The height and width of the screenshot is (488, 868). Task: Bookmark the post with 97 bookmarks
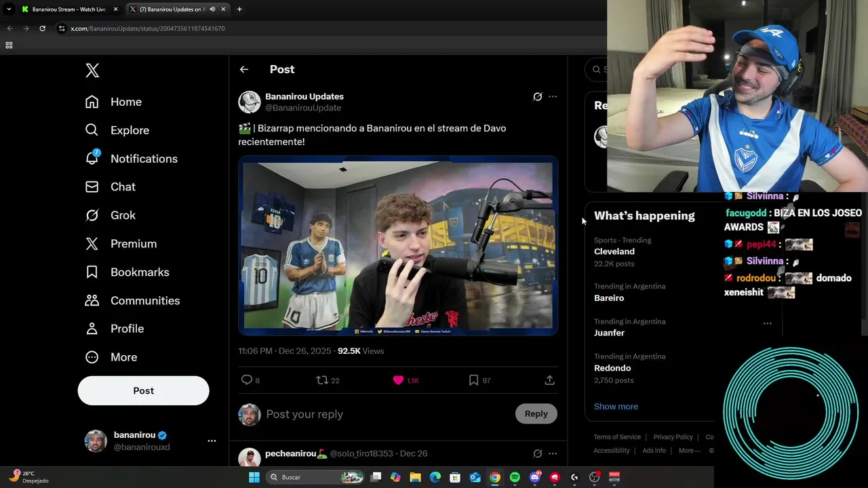coord(479,380)
